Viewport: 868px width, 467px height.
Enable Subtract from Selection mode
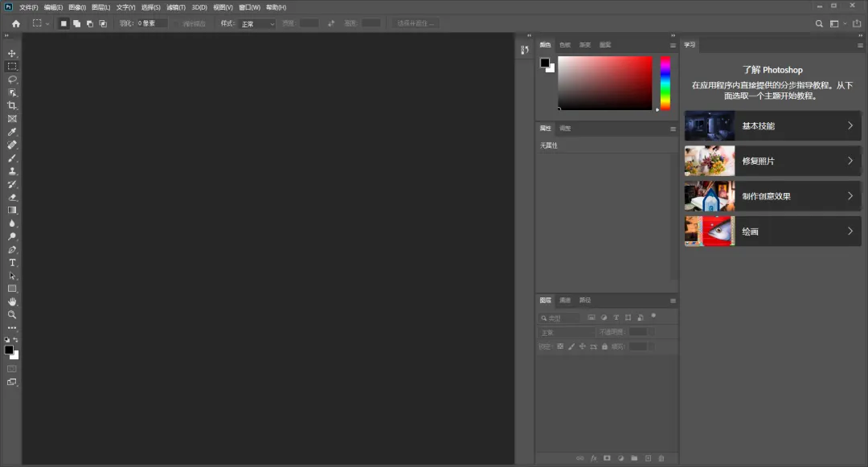[90, 24]
